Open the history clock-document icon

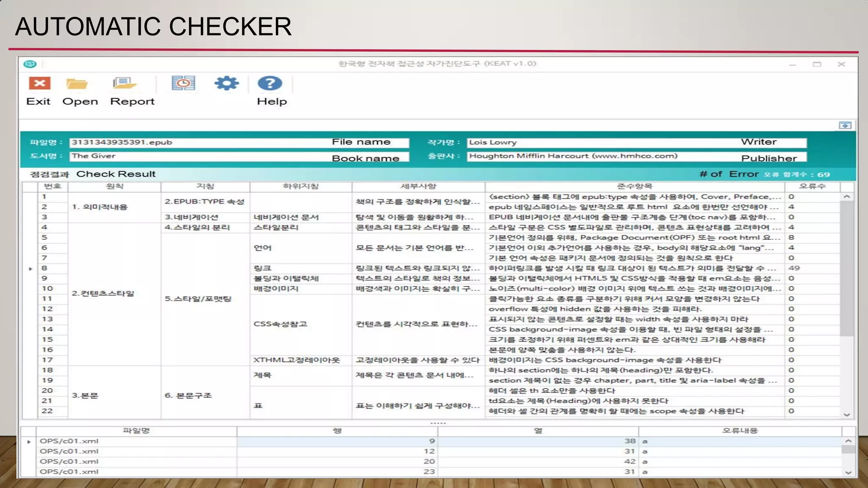point(183,83)
